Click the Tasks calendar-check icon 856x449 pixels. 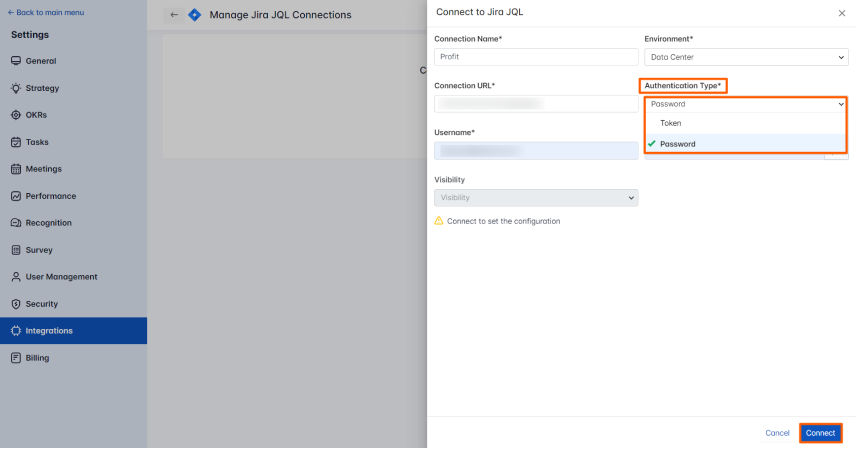tap(16, 142)
